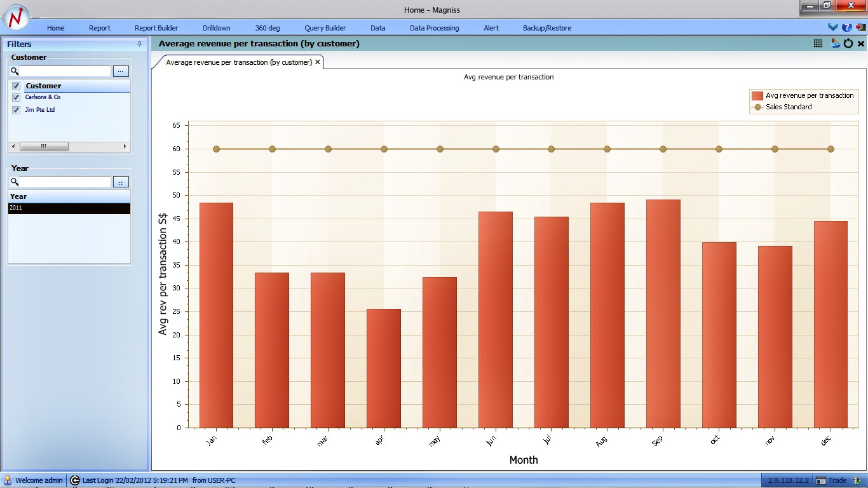
Task: Pin the Filters panel
Action: click(x=140, y=44)
